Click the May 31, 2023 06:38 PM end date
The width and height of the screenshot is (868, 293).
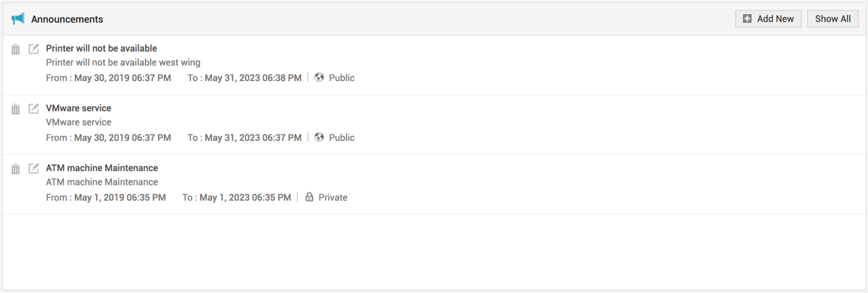pyautogui.click(x=253, y=77)
